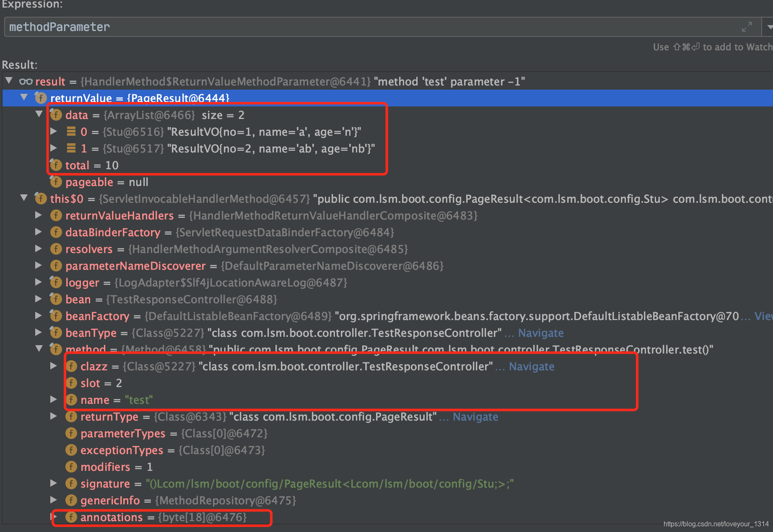The height and width of the screenshot is (532, 773).
Task: Click the field icon of returnValue
Action: click(41, 98)
